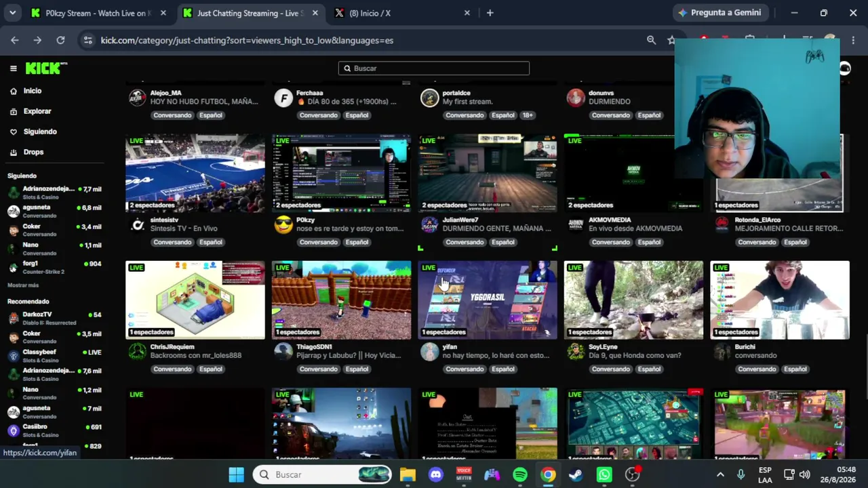The width and height of the screenshot is (868, 488).
Task: Open ChrisJRequiem Backrooms stream thumbnail
Action: tap(195, 300)
